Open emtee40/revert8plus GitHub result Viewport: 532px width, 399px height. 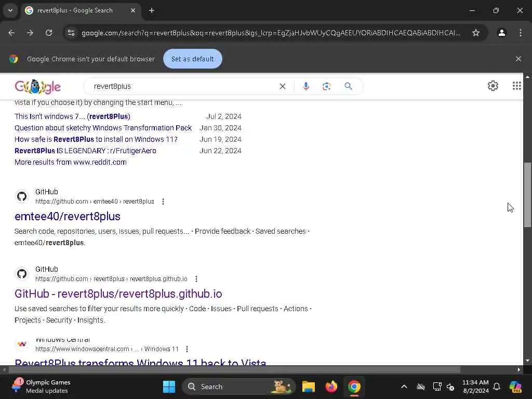point(68,217)
